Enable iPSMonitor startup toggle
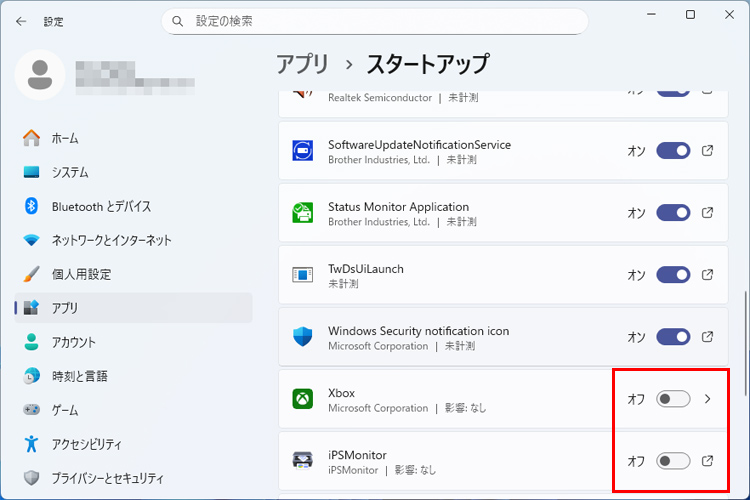The image size is (750, 500). [673, 461]
